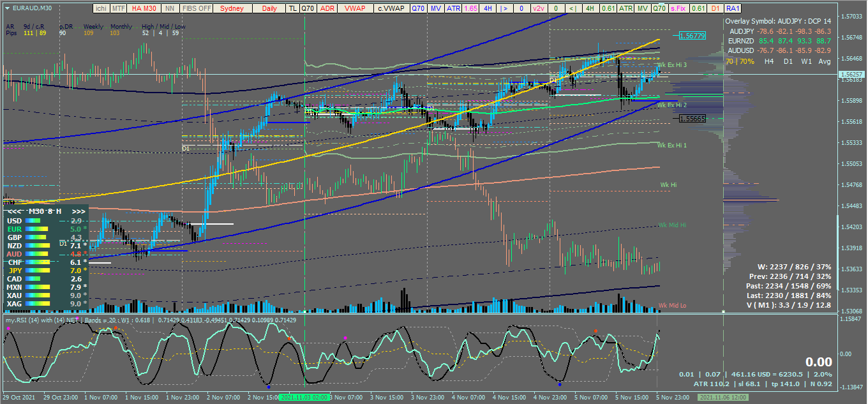Select the NZD label in strength panel

coord(14,245)
